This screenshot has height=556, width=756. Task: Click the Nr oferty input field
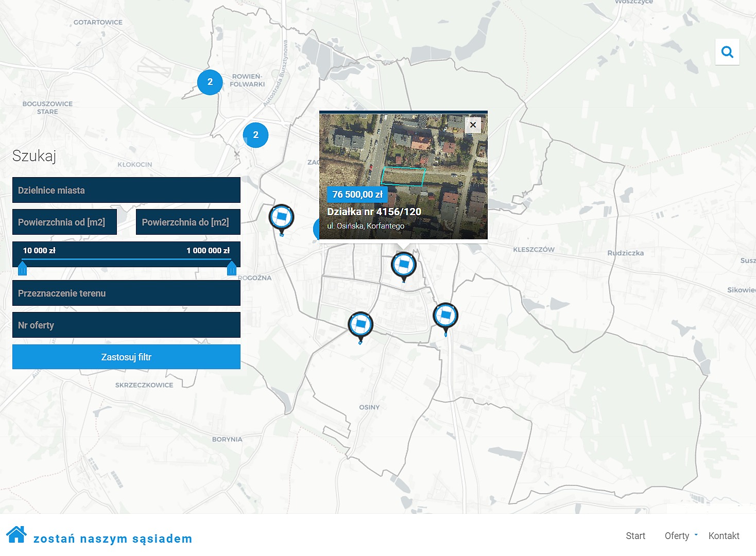tap(126, 325)
